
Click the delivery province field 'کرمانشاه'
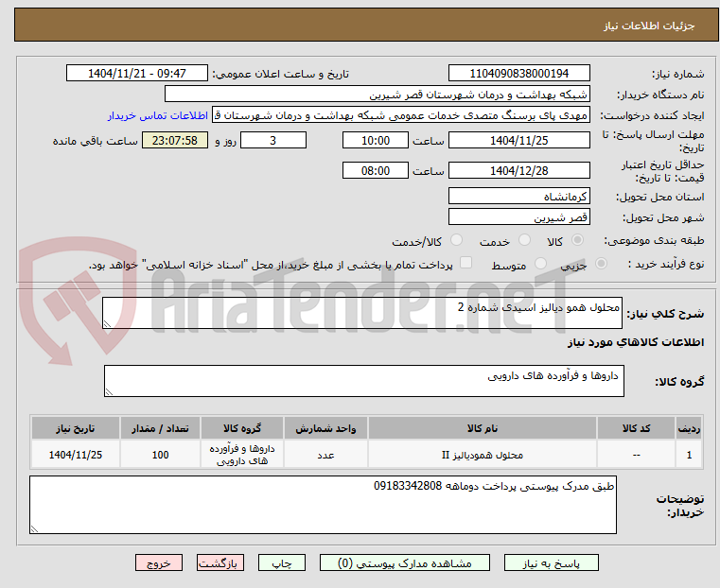pyautogui.click(x=519, y=197)
